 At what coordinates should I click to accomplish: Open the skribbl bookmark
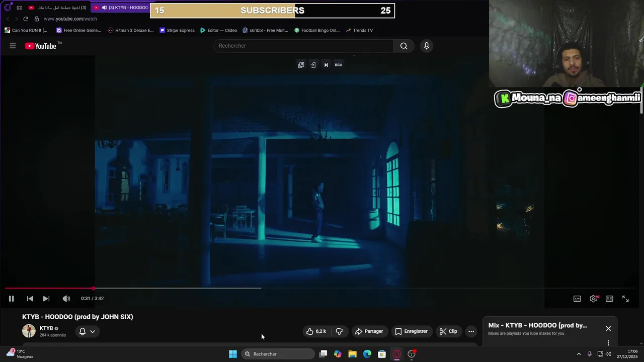pos(265,30)
